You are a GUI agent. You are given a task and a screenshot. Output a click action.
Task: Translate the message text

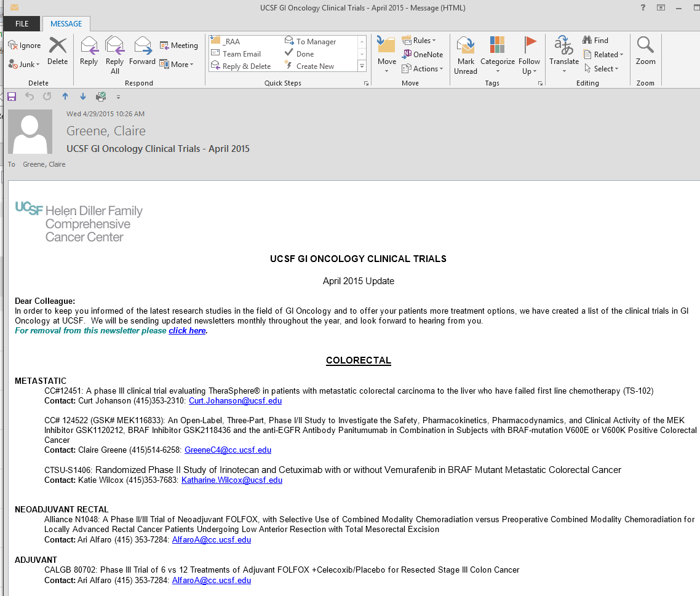pyautogui.click(x=564, y=55)
